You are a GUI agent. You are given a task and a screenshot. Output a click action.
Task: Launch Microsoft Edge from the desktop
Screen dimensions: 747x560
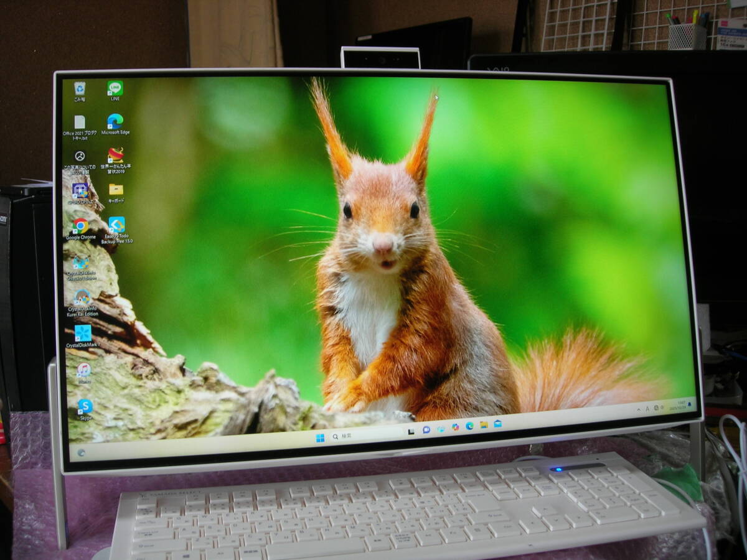[x=115, y=124]
